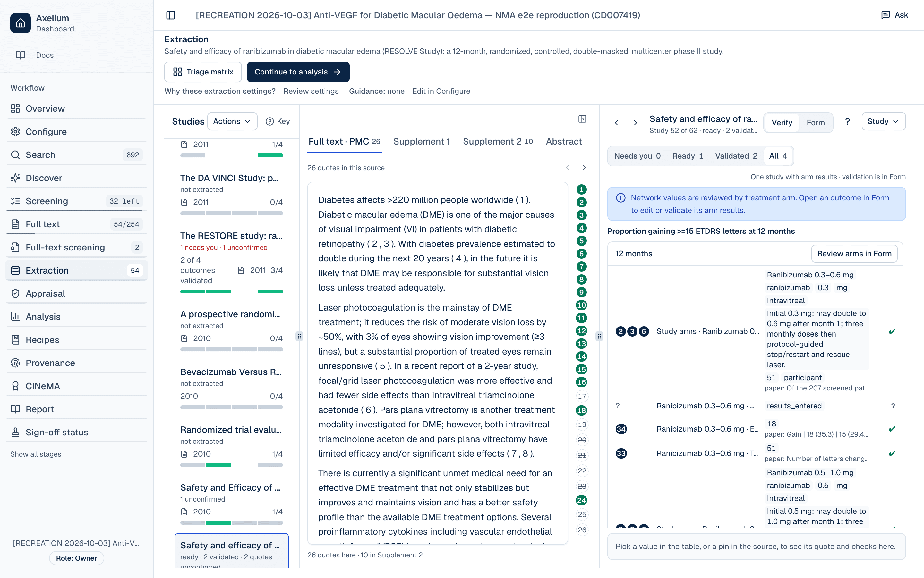Open the Actions dropdown

click(232, 122)
